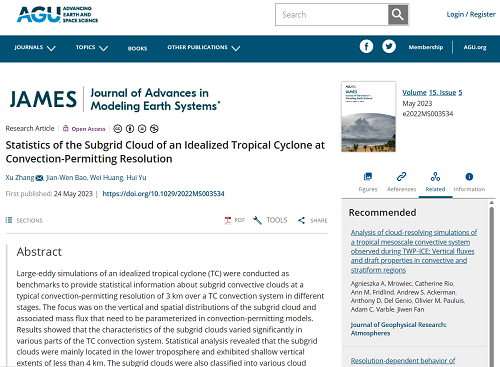Click the article ID e2022MS003534
Viewport: 500px width, 367px height.
tap(428, 114)
